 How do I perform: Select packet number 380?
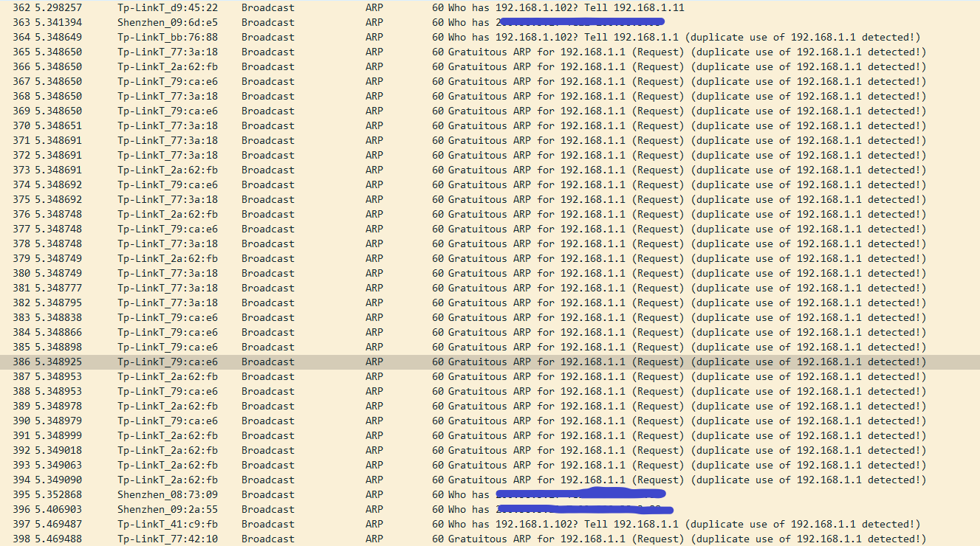pos(490,273)
